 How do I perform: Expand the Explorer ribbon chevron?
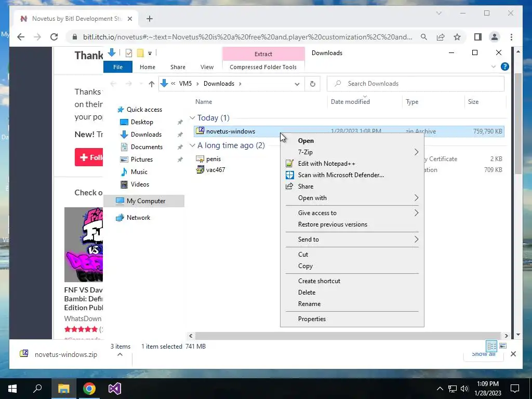click(x=494, y=67)
